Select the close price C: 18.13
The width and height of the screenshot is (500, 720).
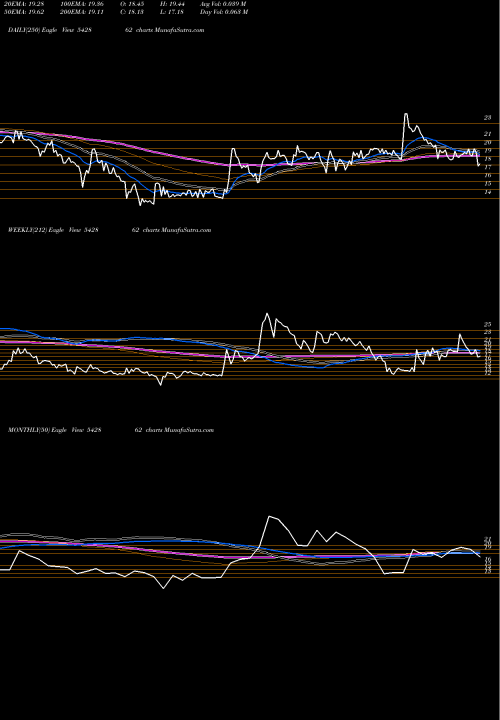(132, 12)
